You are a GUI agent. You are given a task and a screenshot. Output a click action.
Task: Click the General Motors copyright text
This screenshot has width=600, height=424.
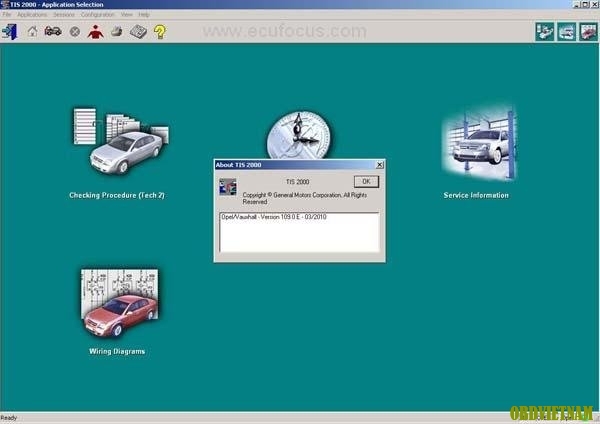coord(305,198)
